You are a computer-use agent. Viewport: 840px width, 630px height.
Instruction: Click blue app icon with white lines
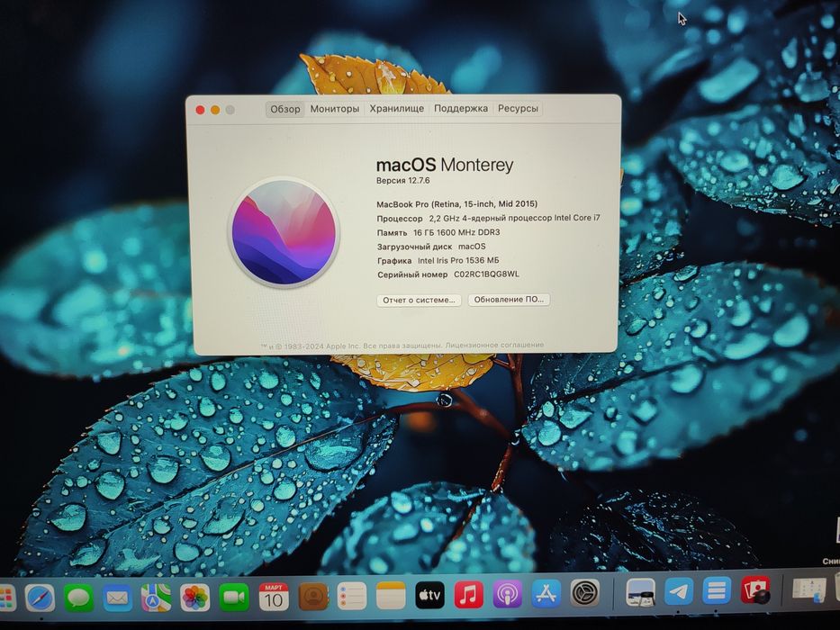point(717,591)
